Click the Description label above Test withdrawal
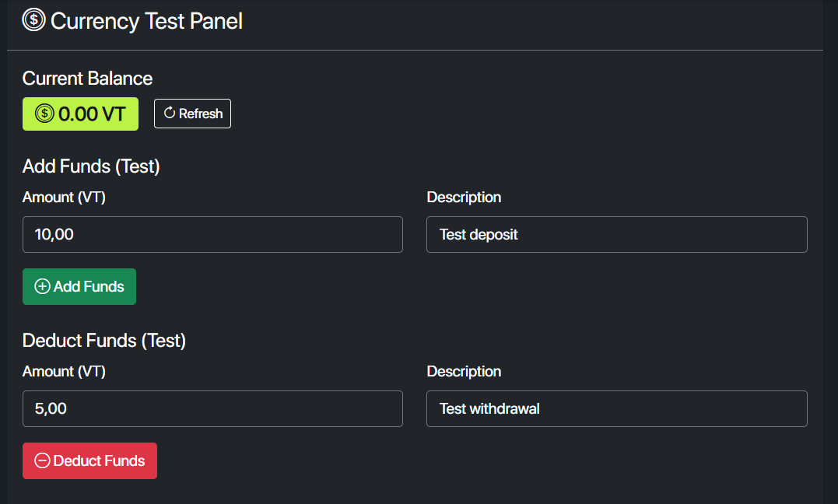 click(x=464, y=372)
